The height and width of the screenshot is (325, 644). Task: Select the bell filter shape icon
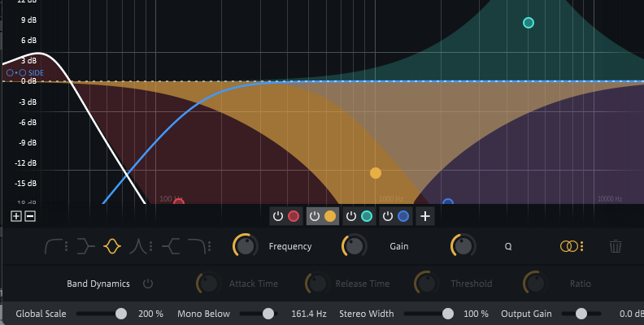pyautogui.click(x=112, y=246)
